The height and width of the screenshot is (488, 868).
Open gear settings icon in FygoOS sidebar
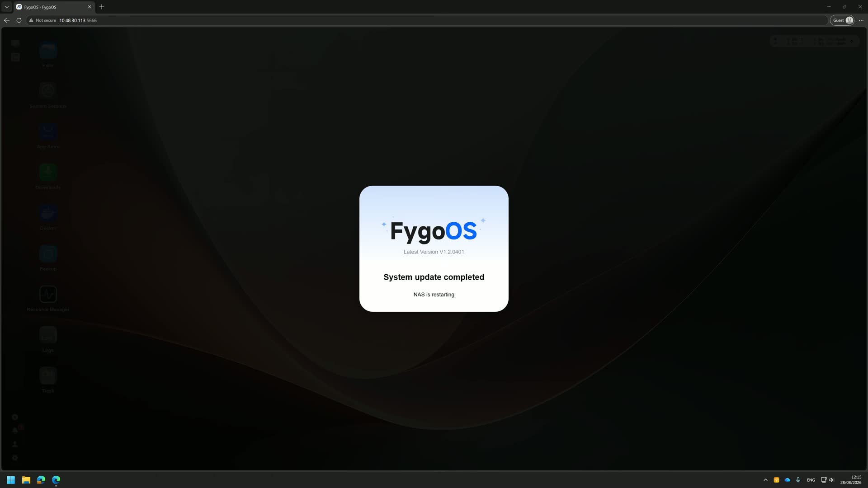(x=15, y=458)
